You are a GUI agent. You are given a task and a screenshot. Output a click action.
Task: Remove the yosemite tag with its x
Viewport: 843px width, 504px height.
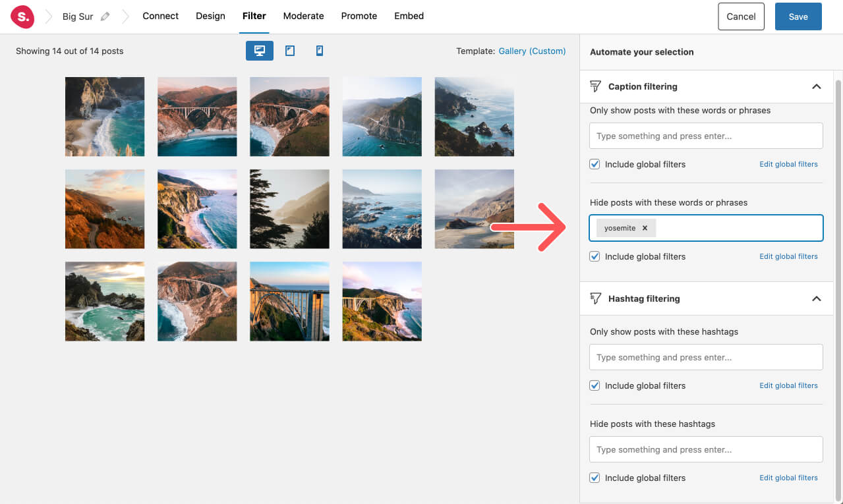pos(645,228)
